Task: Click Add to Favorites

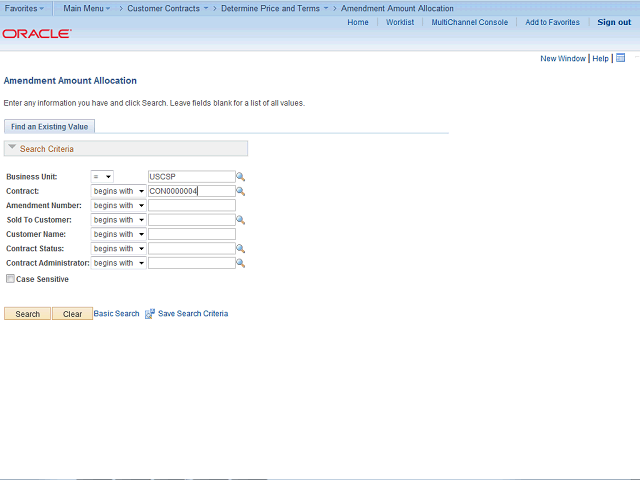Action: (552, 22)
